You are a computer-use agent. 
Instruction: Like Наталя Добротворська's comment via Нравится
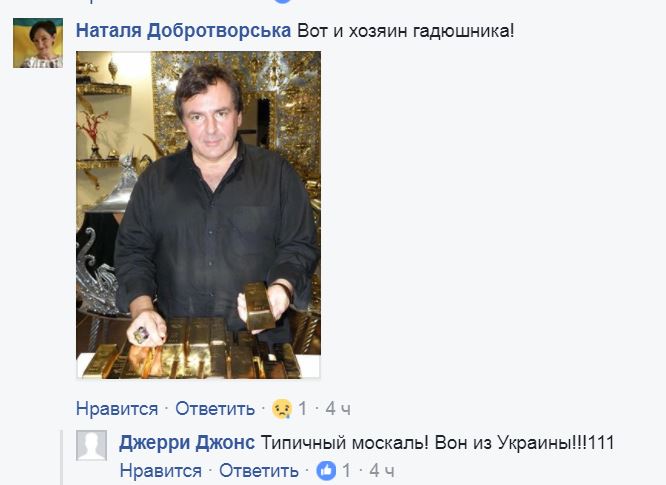(117, 409)
